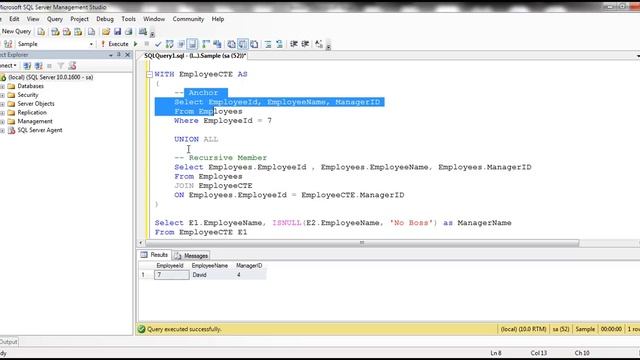This screenshot has height=360, width=640.
Task: Open the Project menu
Action: pyautogui.click(x=79, y=19)
